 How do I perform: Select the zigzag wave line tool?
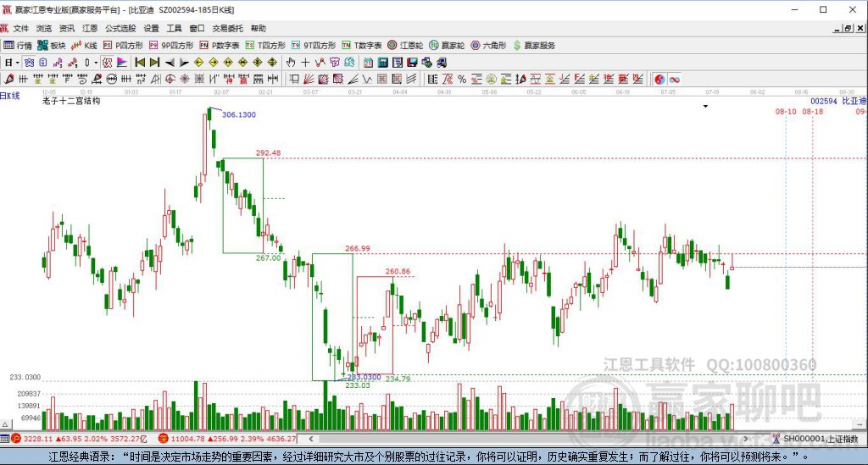tap(368, 79)
